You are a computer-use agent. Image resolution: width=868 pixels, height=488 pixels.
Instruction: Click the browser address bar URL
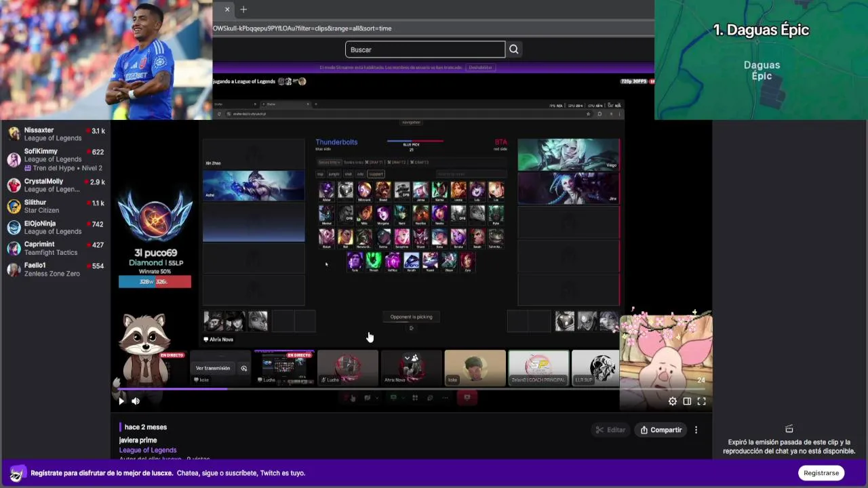click(x=302, y=28)
